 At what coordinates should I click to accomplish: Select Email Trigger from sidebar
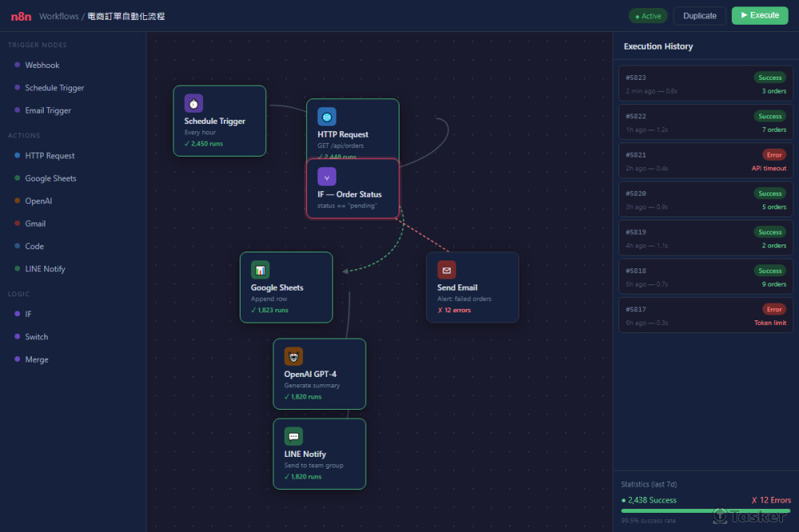48,111
